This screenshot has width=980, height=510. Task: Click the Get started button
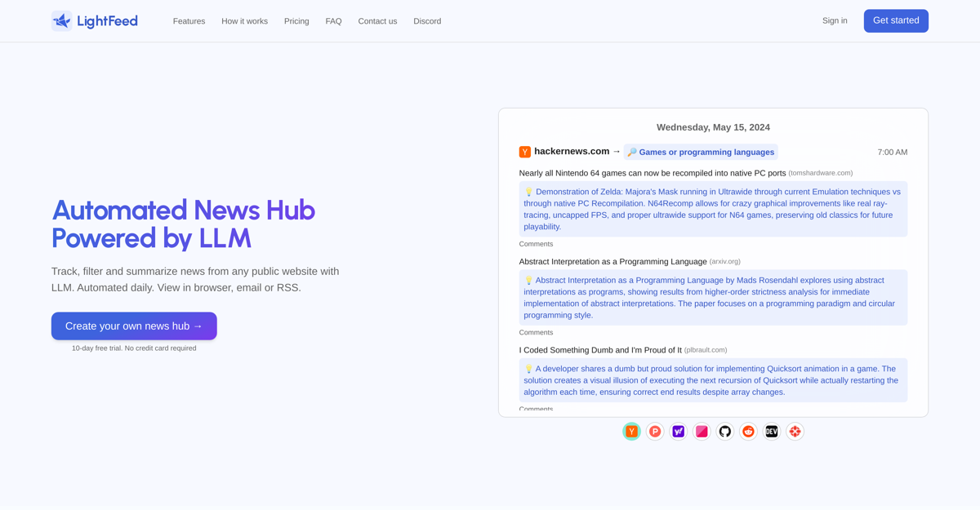pyautogui.click(x=896, y=21)
